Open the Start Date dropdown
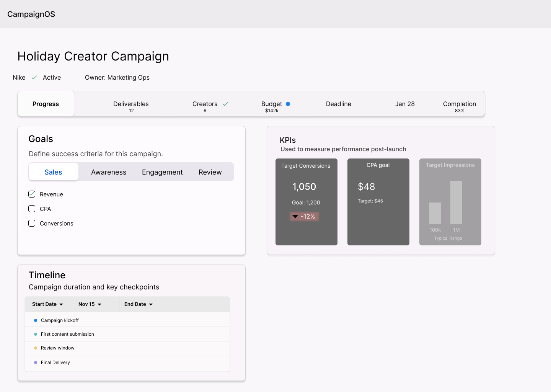This screenshot has width=551, height=392. tap(48, 304)
